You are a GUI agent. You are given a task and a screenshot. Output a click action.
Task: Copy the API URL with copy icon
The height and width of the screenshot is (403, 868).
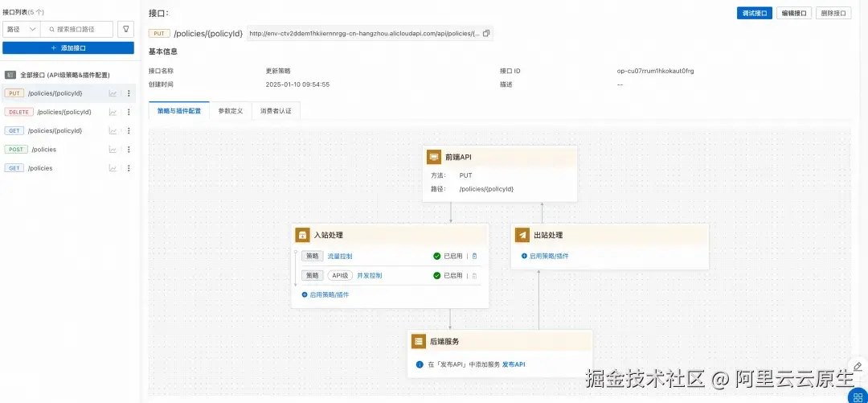click(x=486, y=33)
